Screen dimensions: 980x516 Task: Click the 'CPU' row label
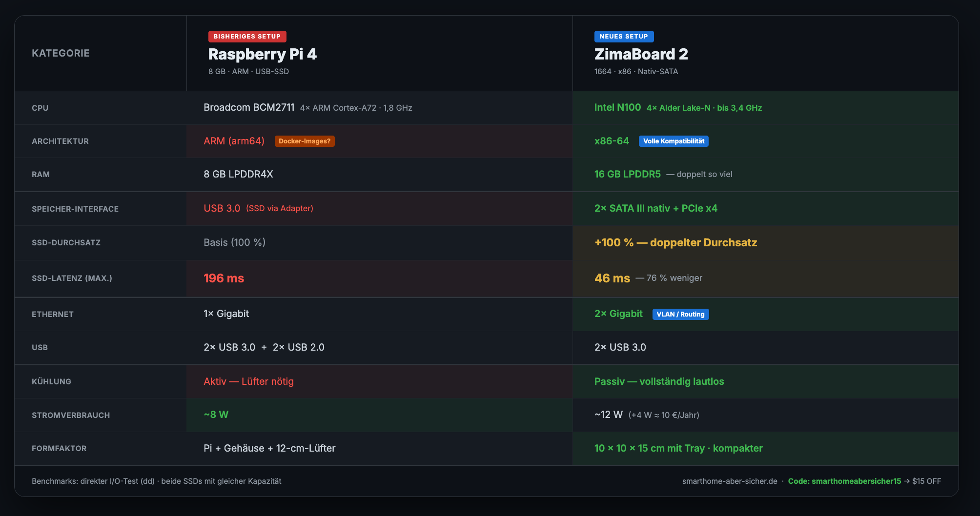(40, 108)
